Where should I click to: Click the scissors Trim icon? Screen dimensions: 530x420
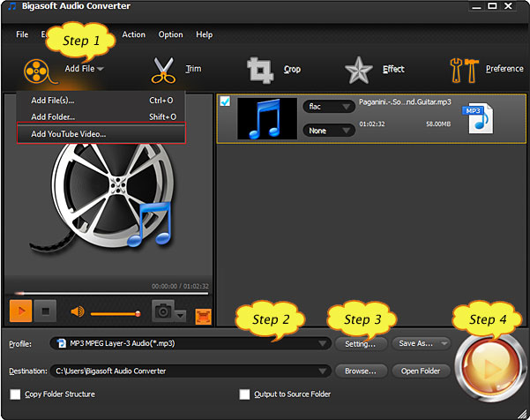[x=163, y=71]
